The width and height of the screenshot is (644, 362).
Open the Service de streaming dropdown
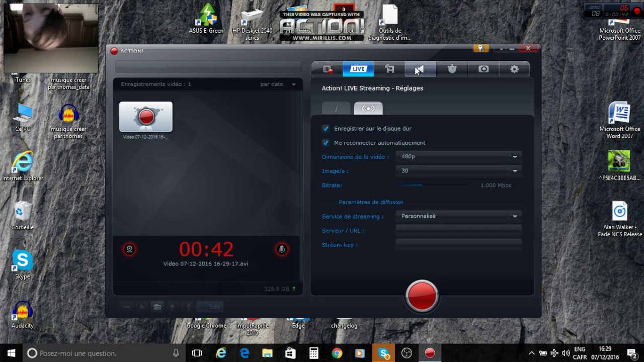tap(458, 216)
